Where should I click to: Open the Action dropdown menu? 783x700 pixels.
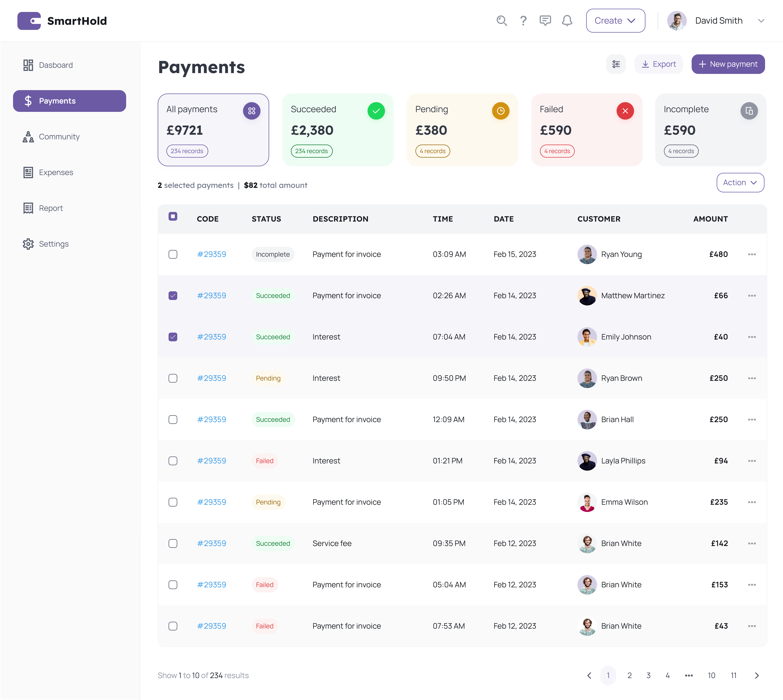tap(740, 183)
